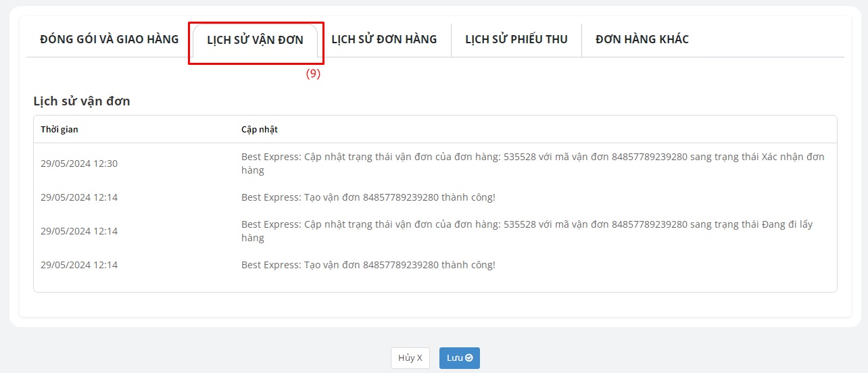The width and height of the screenshot is (868, 373).
Task: Click the timestamp of the second table row
Action: pyautogui.click(x=79, y=197)
